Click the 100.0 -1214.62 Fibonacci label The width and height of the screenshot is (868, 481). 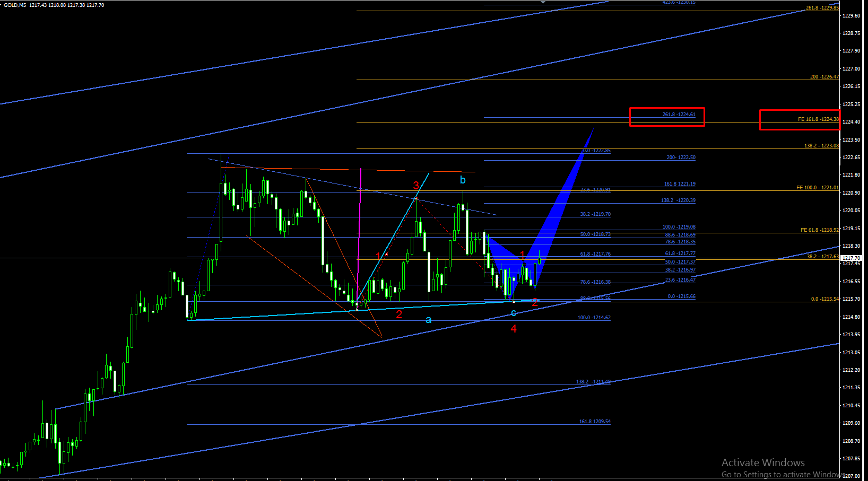[594, 318]
